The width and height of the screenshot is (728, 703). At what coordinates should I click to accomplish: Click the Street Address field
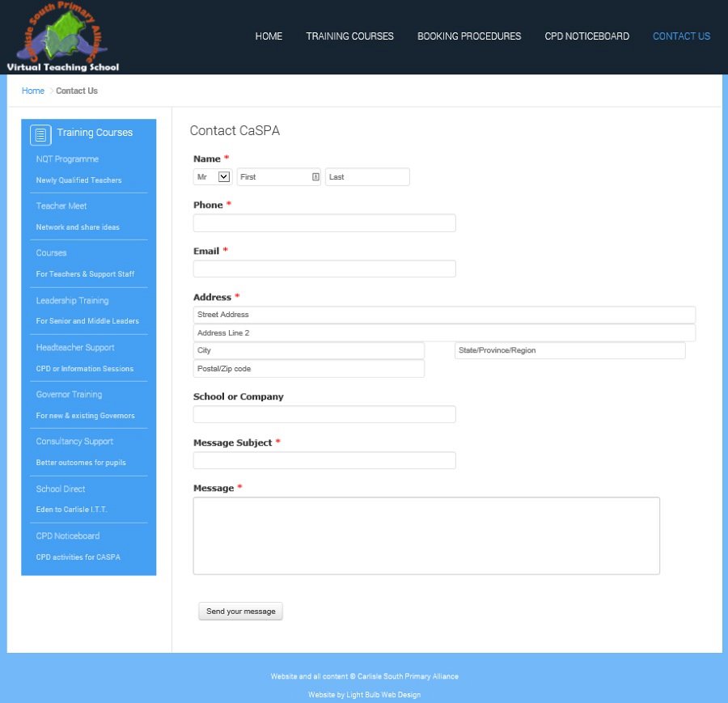click(x=444, y=315)
